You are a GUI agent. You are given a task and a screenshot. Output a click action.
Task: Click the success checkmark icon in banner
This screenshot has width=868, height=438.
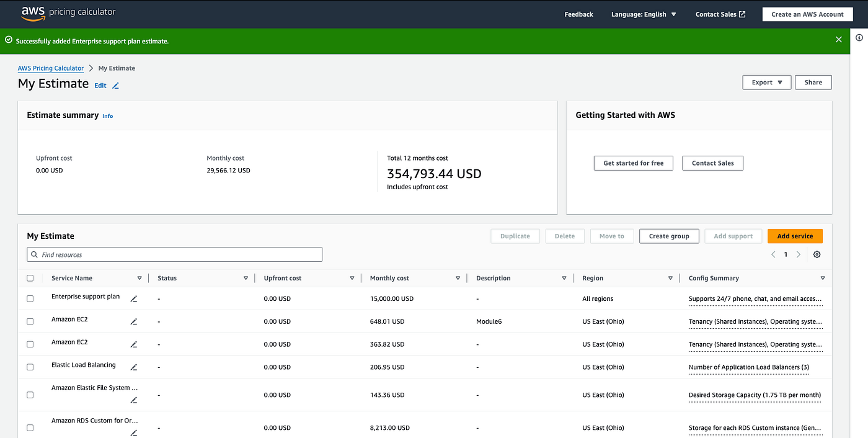click(x=9, y=40)
